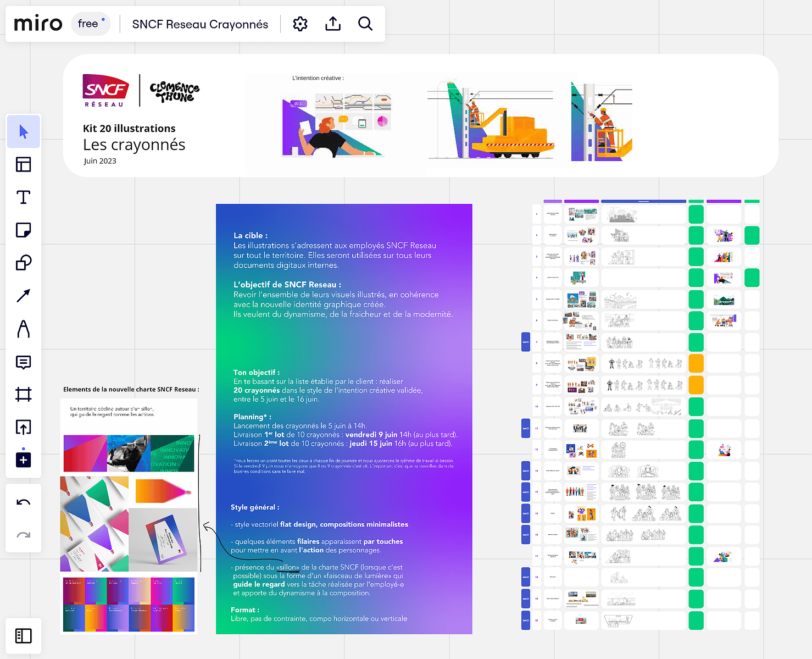This screenshot has width=812, height=659.
Task: Select the 'Kit 20 illustrations' text
Action: pos(129,129)
